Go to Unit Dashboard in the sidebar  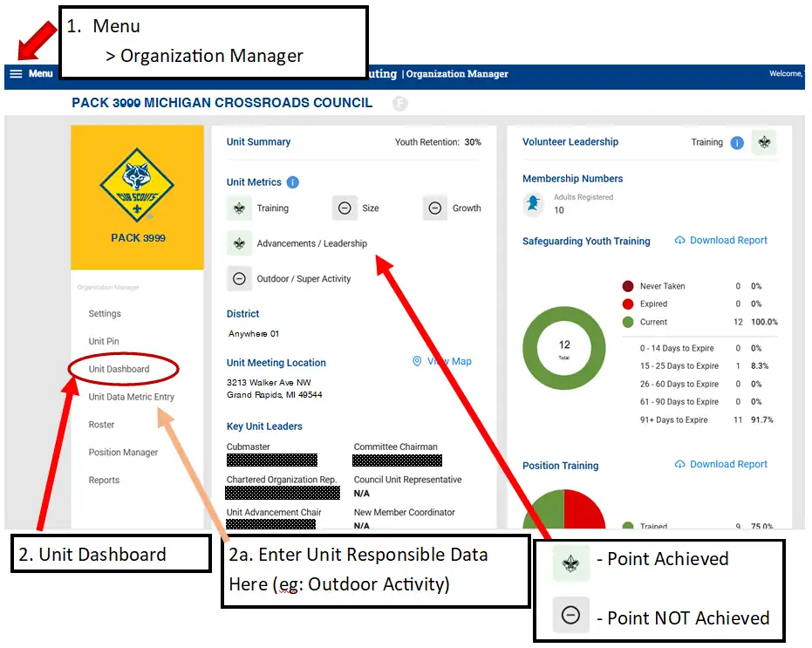tap(119, 369)
